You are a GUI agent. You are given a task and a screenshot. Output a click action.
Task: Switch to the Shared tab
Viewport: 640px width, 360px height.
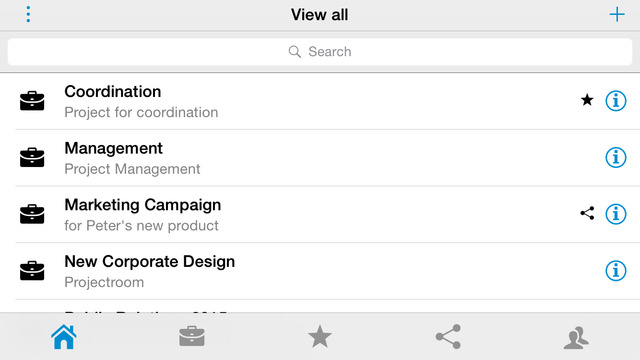(448, 337)
